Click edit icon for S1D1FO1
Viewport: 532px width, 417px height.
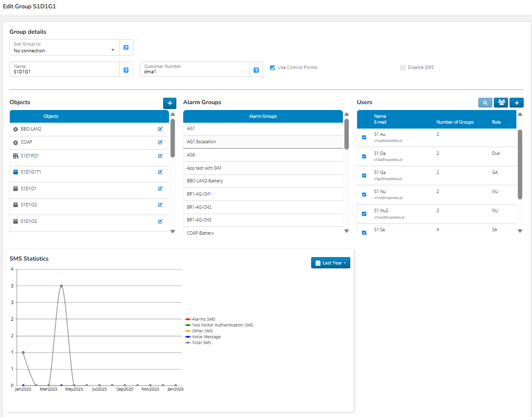[x=160, y=156]
